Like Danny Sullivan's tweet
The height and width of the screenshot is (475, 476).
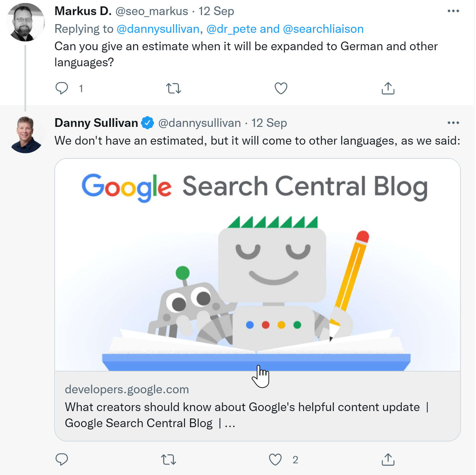[x=275, y=460]
